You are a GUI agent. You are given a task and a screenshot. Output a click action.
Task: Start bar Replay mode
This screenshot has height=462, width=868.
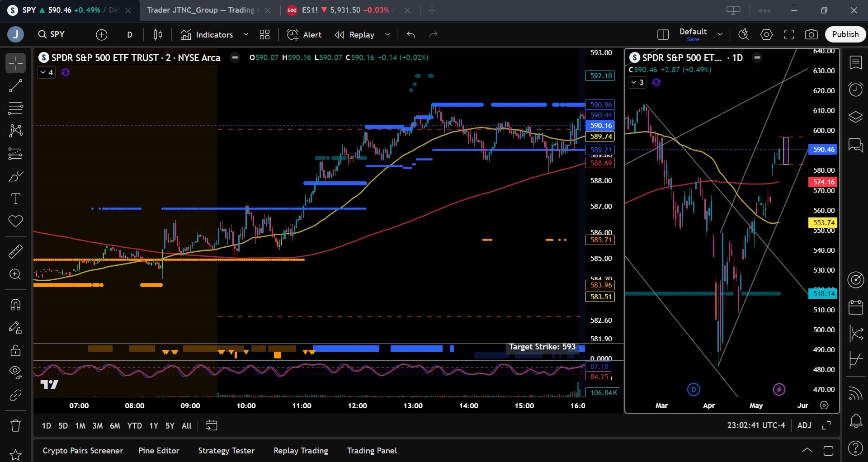tap(354, 34)
